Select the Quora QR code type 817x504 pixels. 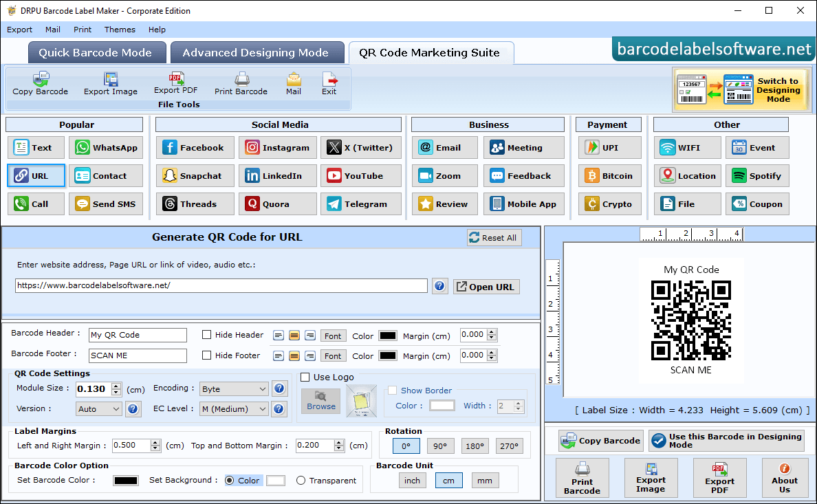click(278, 204)
